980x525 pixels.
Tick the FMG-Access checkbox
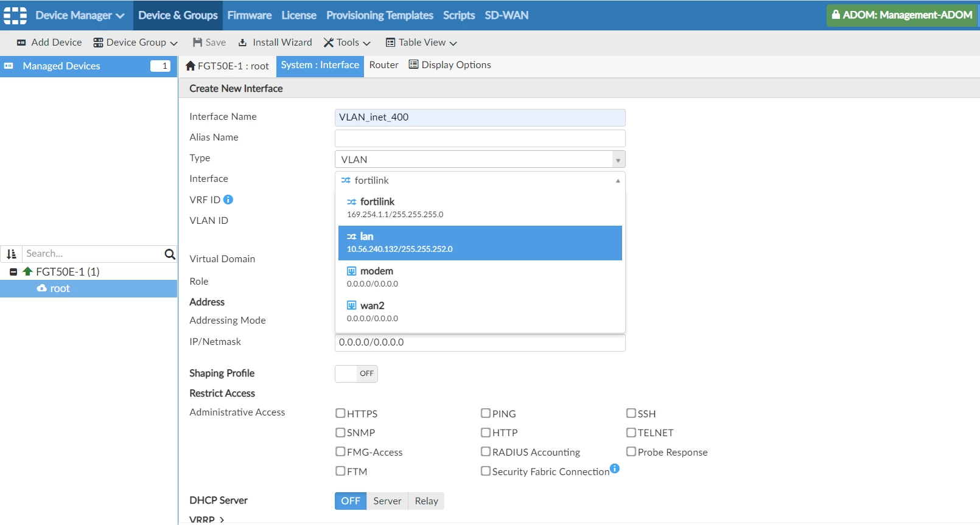pyautogui.click(x=340, y=451)
